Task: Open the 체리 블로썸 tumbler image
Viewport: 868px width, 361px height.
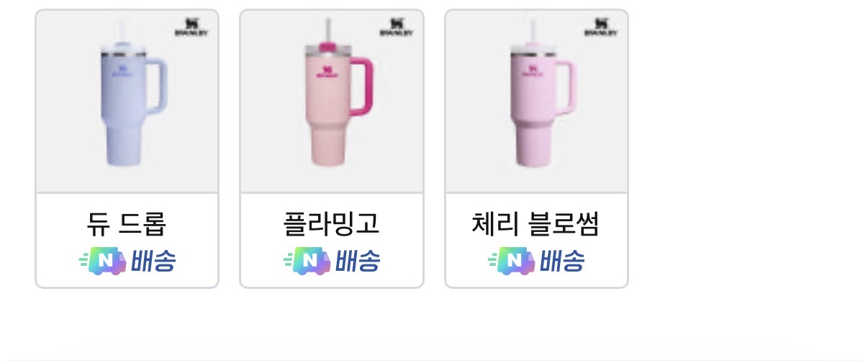Action: click(536, 102)
